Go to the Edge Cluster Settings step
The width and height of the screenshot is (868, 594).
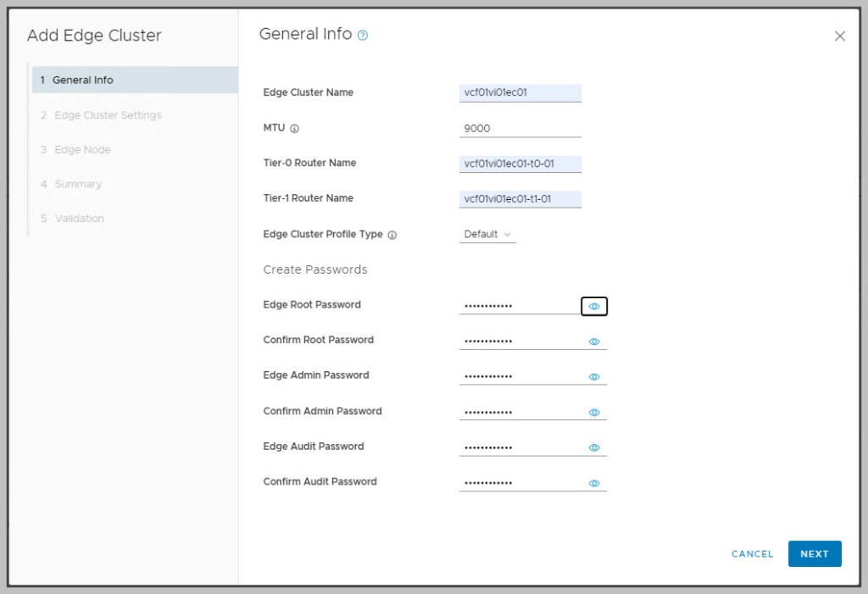107,115
